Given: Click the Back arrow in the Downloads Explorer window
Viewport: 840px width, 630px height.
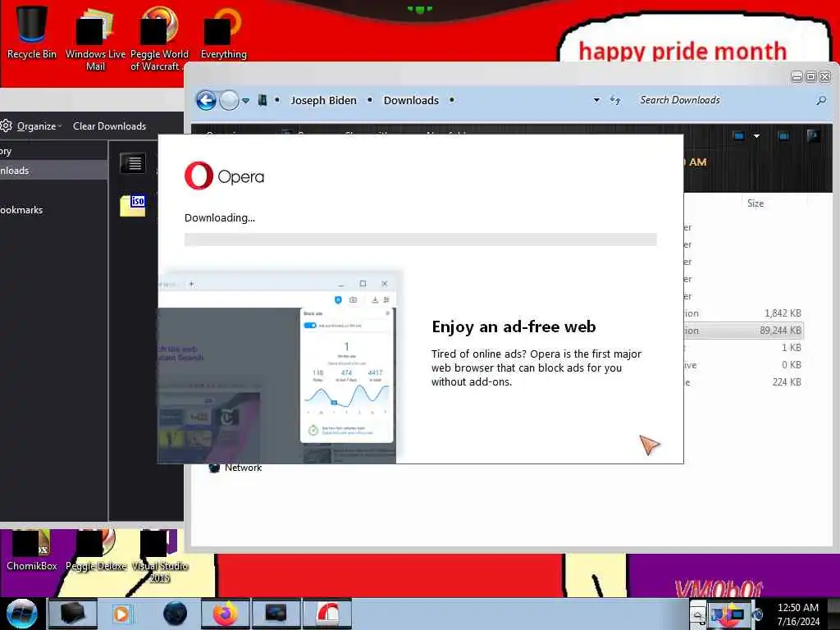Looking at the screenshot, I should pyautogui.click(x=206, y=100).
